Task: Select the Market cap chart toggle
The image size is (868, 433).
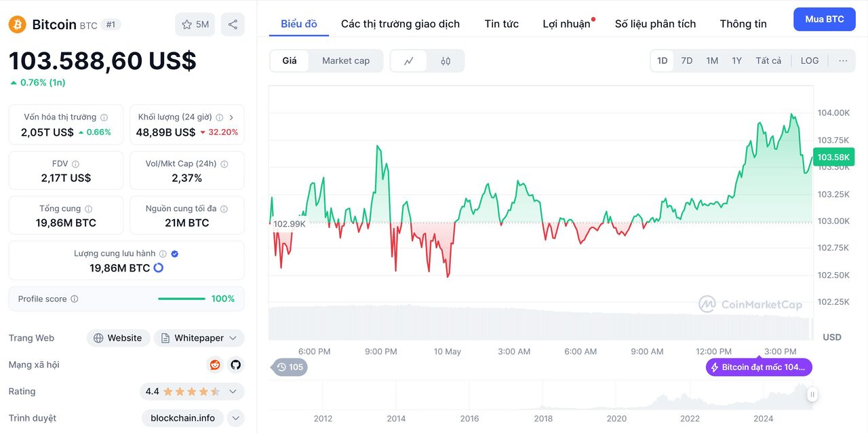Action: point(346,61)
